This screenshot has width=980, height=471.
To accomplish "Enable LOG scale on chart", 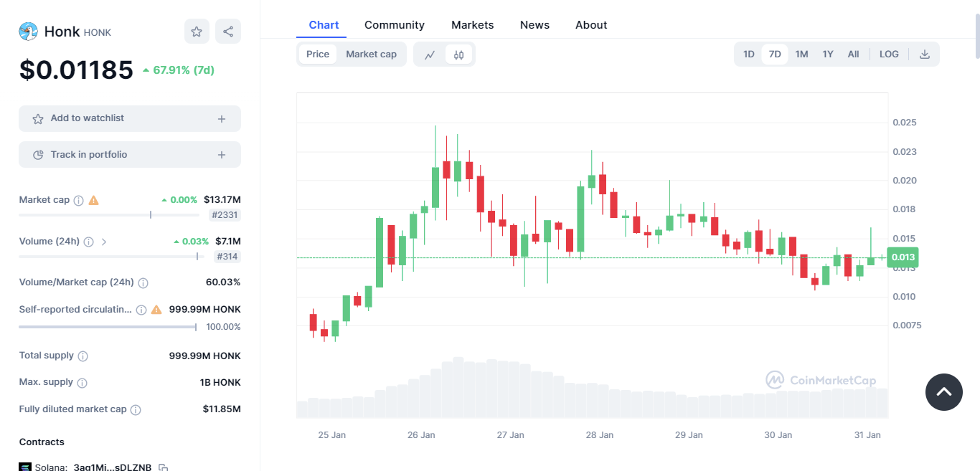I will click(x=889, y=54).
